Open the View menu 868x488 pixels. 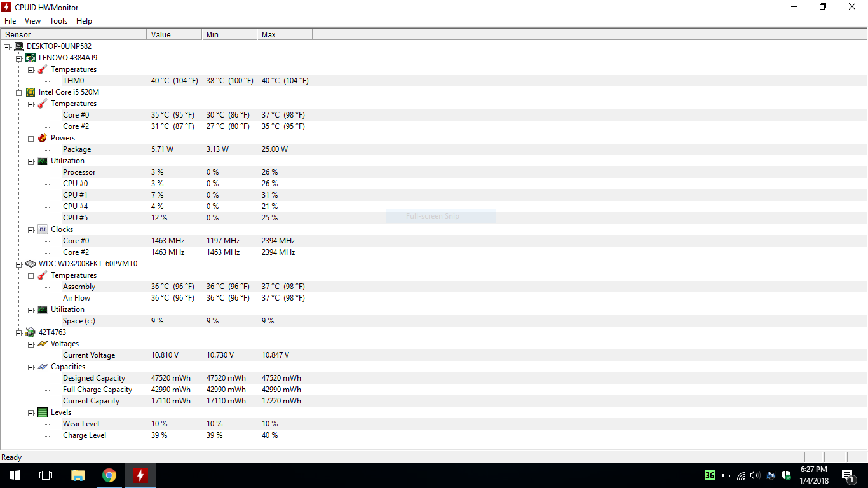point(32,21)
